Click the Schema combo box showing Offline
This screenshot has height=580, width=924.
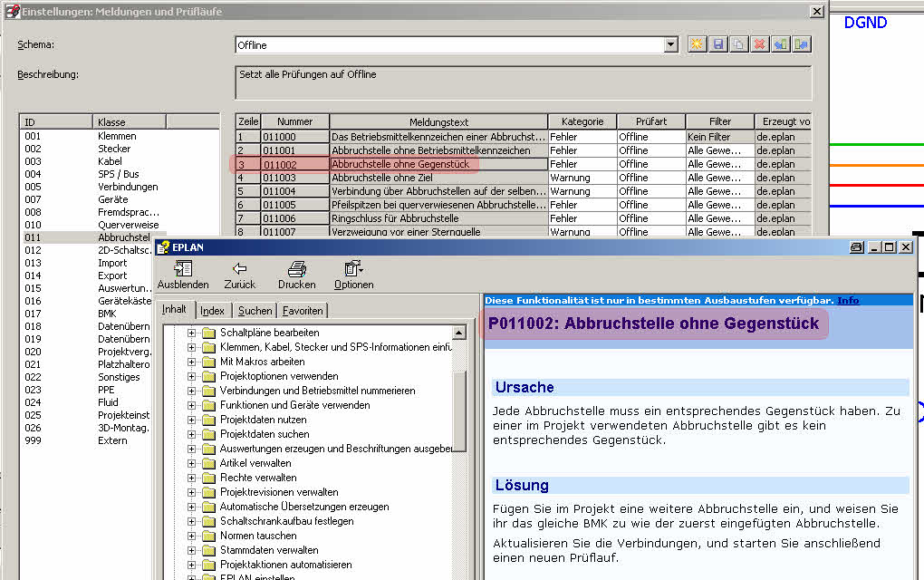pyautogui.click(x=457, y=44)
